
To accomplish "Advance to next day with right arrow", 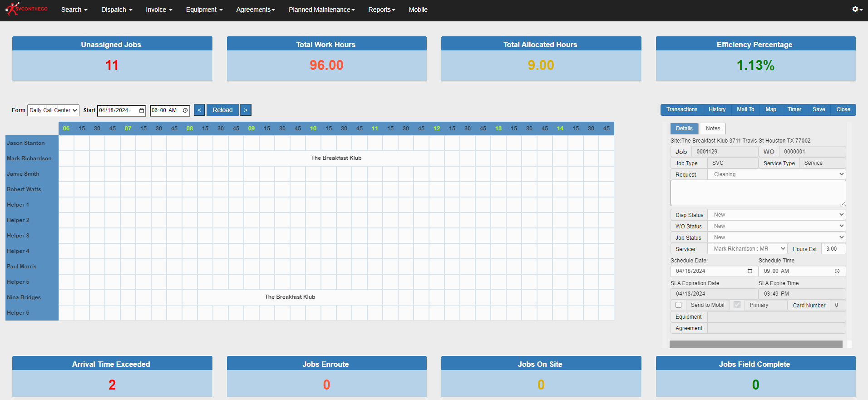I will click(246, 110).
